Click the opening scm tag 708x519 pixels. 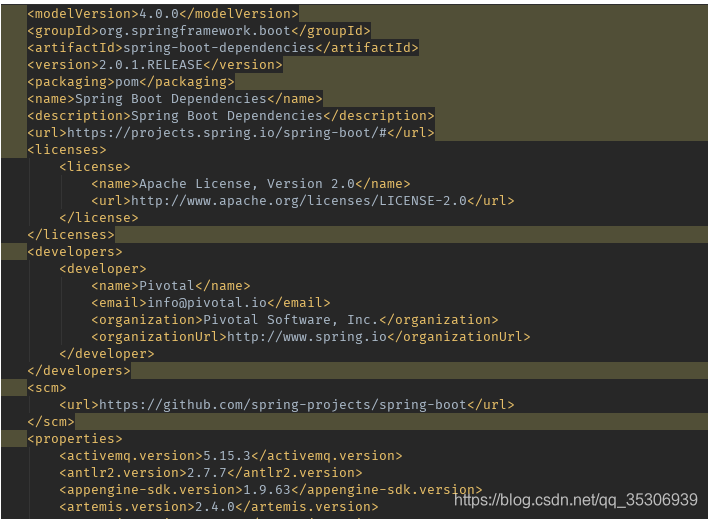pyautogui.click(x=47, y=388)
